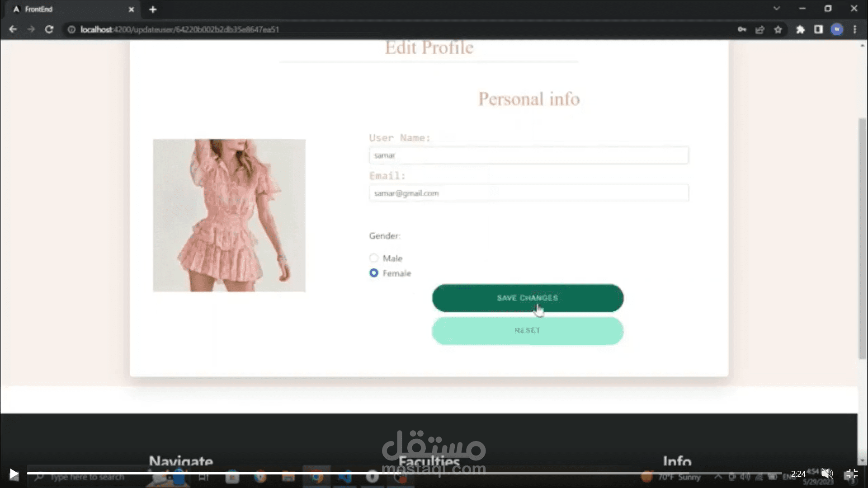Screen dimensions: 868x488
Task: Select the Male gender option
Action: pos(374,258)
